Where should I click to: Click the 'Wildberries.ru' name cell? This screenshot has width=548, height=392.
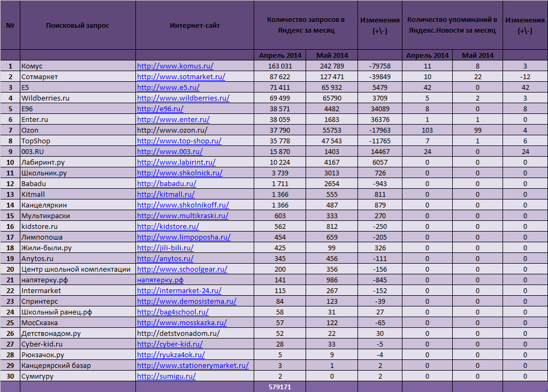click(x=78, y=98)
